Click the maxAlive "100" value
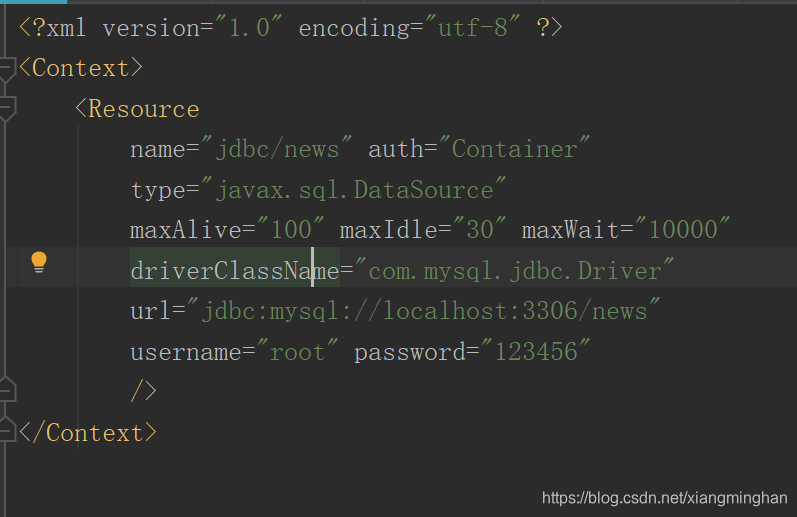 tap(291, 229)
